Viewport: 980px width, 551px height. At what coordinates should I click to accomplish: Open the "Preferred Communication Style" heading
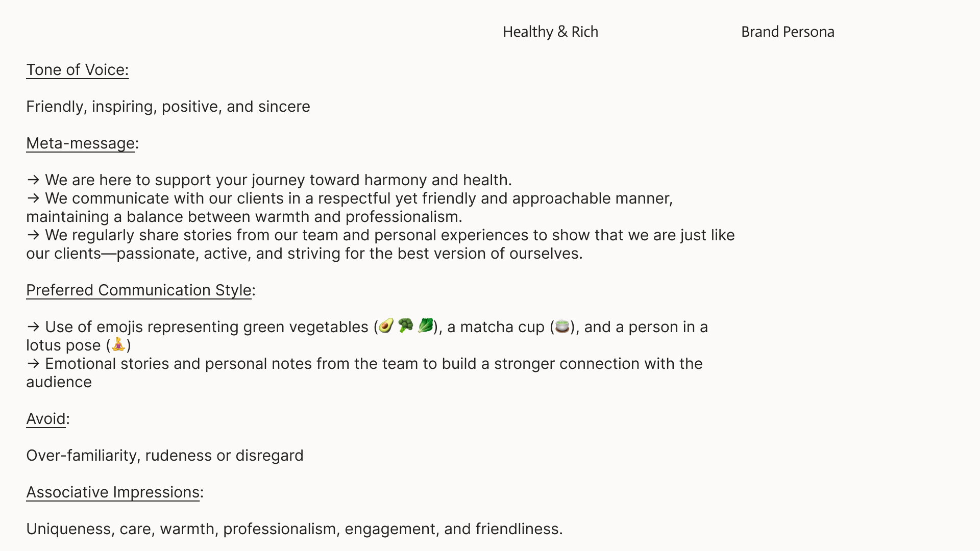pyautogui.click(x=138, y=290)
